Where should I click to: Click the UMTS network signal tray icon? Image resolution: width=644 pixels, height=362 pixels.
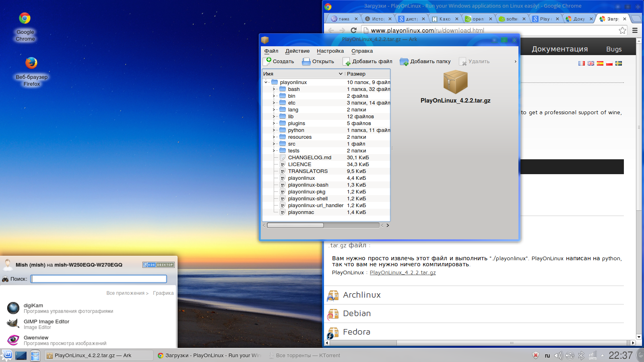click(592, 356)
